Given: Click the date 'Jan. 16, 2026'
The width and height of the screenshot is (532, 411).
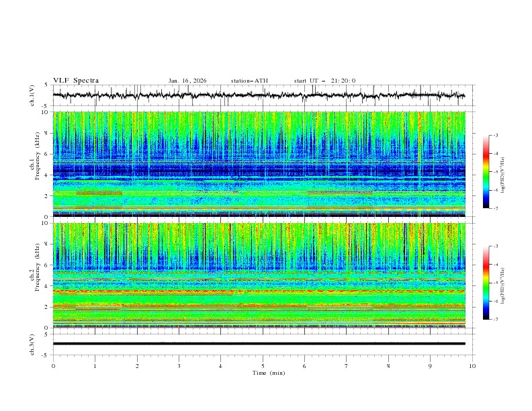Looking at the screenshot, I should [187, 81].
